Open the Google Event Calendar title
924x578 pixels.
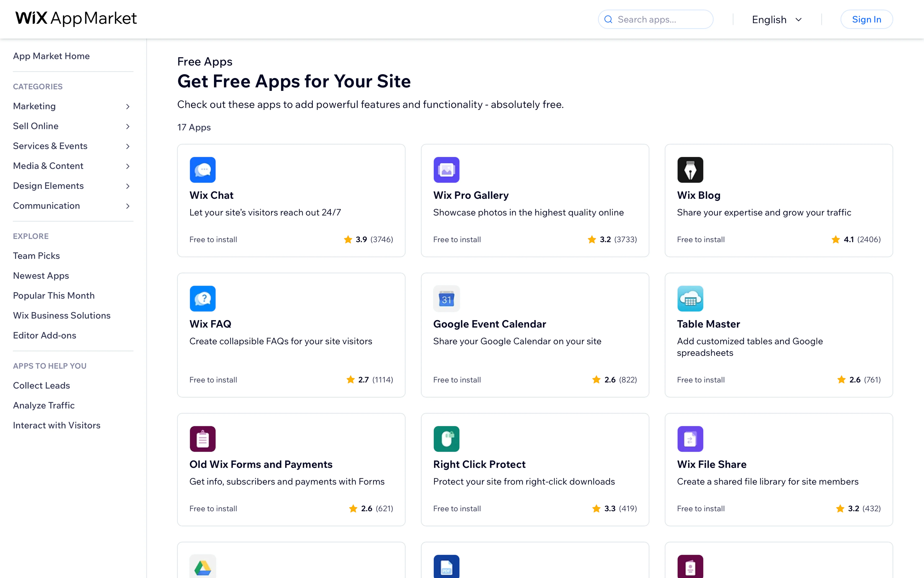click(x=490, y=324)
